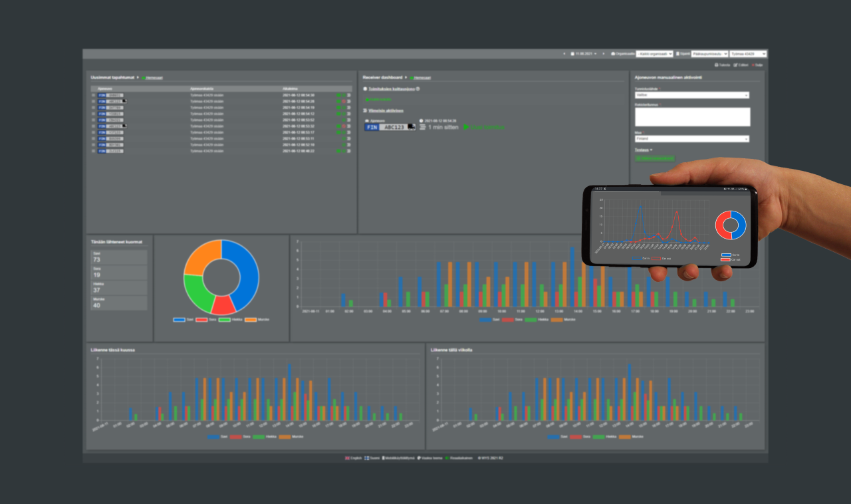Screen dimensions: 851x504
Task: Open the Editori editor
Action: click(741, 65)
